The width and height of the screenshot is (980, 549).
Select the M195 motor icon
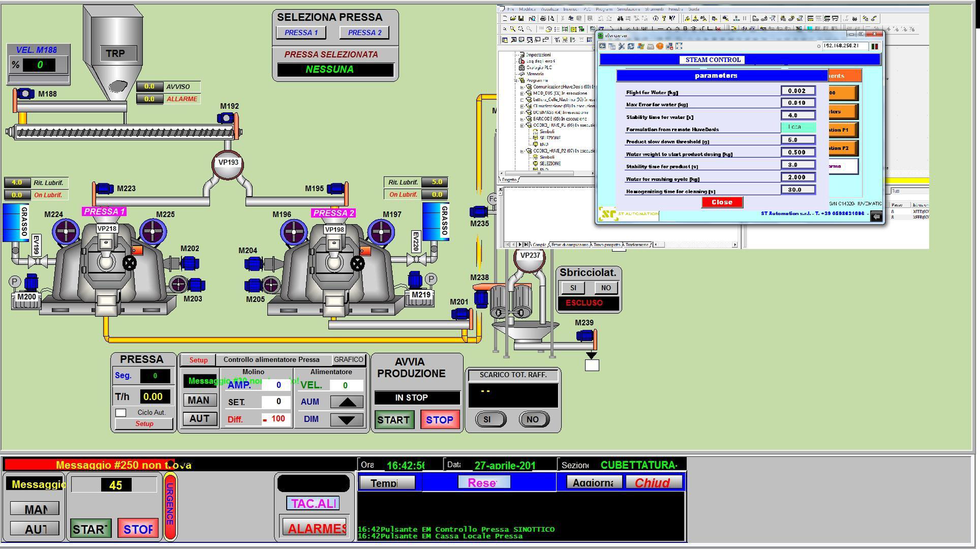pos(336,189)
